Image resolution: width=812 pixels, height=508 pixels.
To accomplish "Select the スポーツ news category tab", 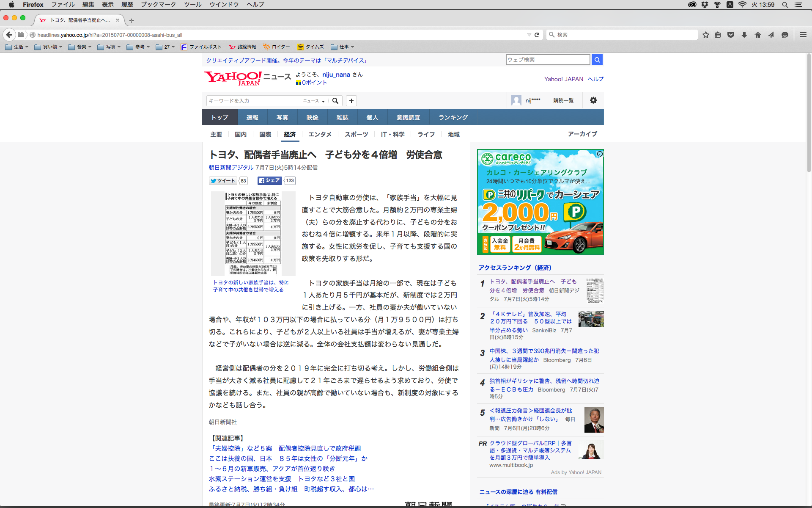I will pyautogui.click(x=356, y=134).
